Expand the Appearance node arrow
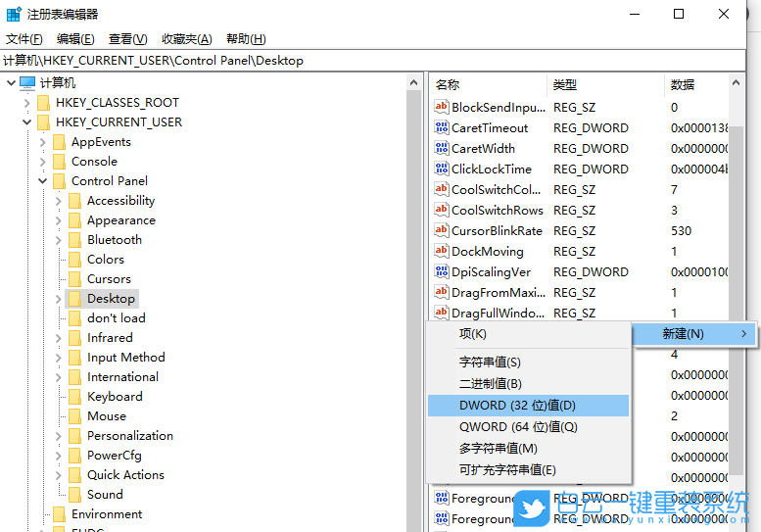761x532 pixels. click(x=58, y=220)
